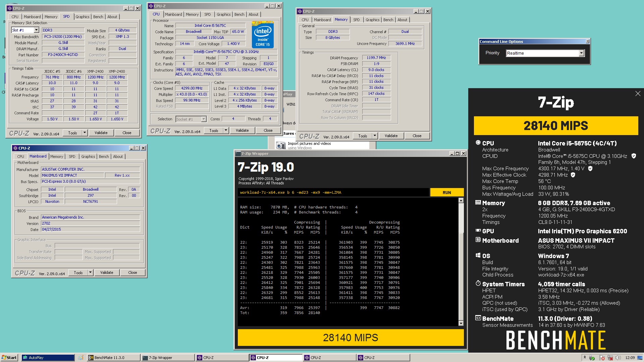644x362 pixels.
Task: Click the CPU chip icon in BenchMate panel
Action: pyautogui.click(x=478, y=143)
